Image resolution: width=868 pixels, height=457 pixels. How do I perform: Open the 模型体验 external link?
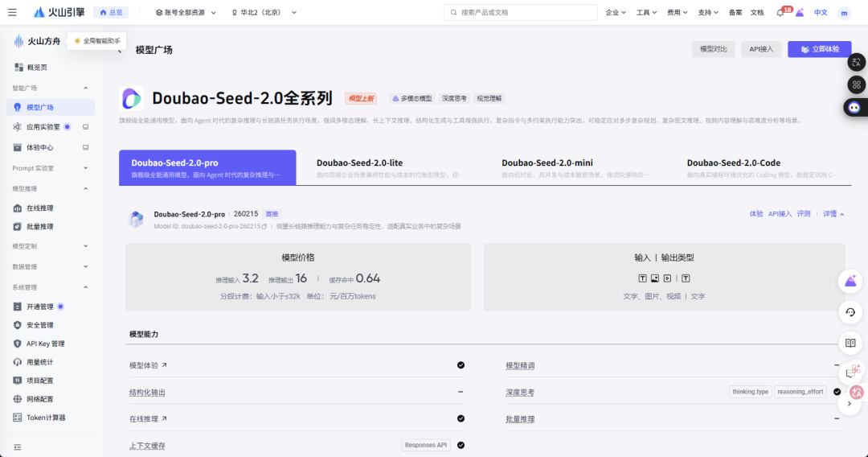[148, 365]
